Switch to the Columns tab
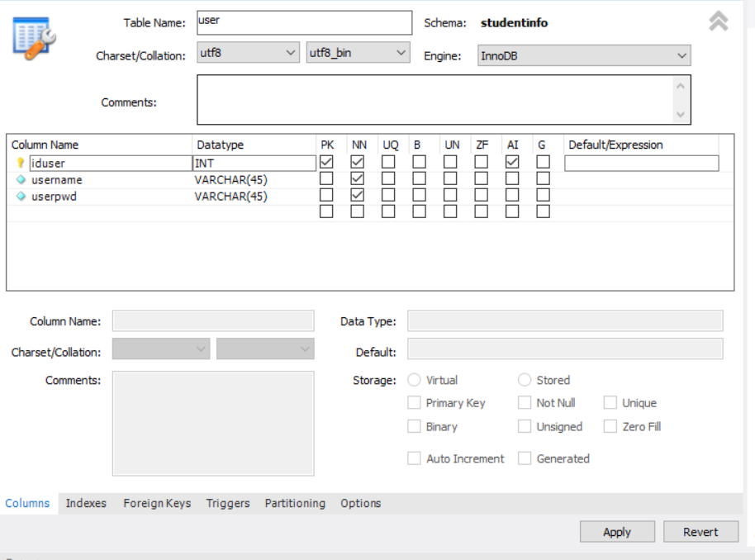The image size is (755, 560). [27, 503]
